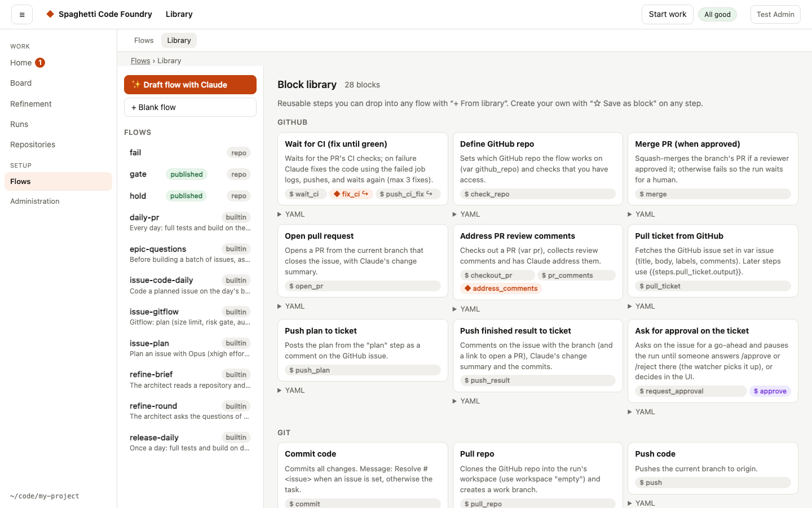Click Draft flow with Claude button
812x508 pixels.
[x=190, y=85]
